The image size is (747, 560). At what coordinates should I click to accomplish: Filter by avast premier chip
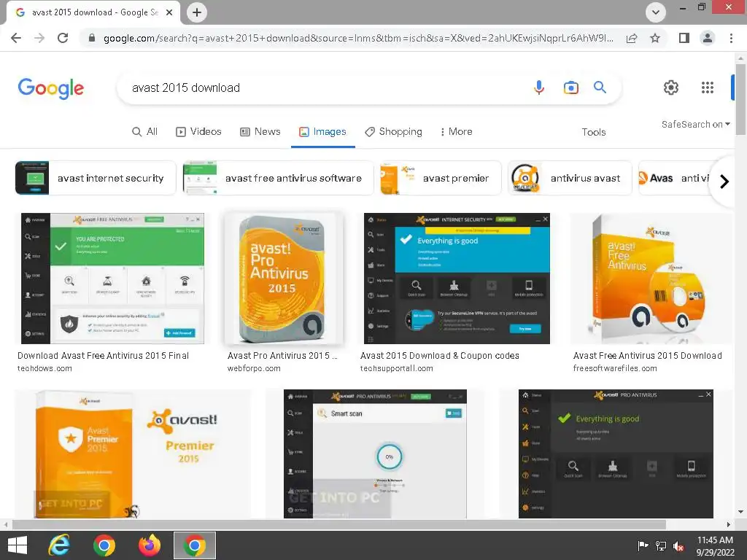pyautogui.click(x=441, y=178)
